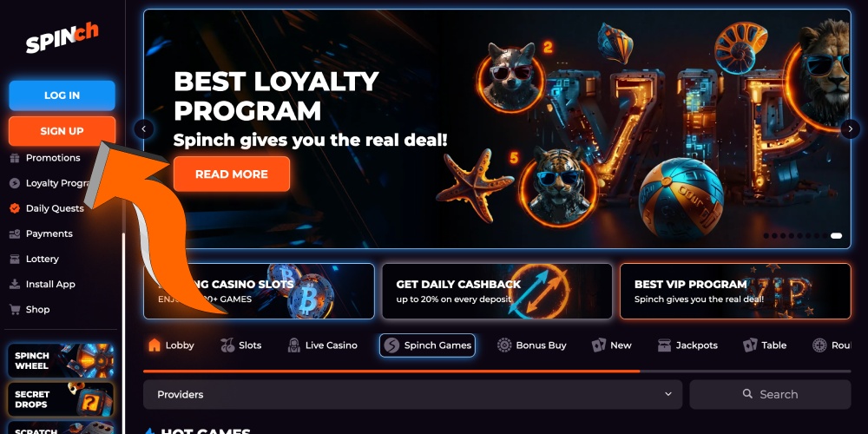The image size is (868, 434).
Task: Click the Providers dropdown chevron arrow
Action: (668, 394)
